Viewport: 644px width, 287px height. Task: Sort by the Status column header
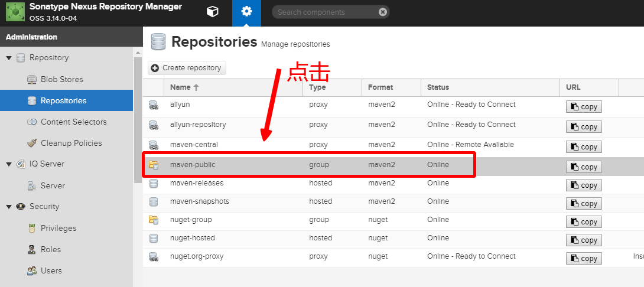click(x=490, y=87)
